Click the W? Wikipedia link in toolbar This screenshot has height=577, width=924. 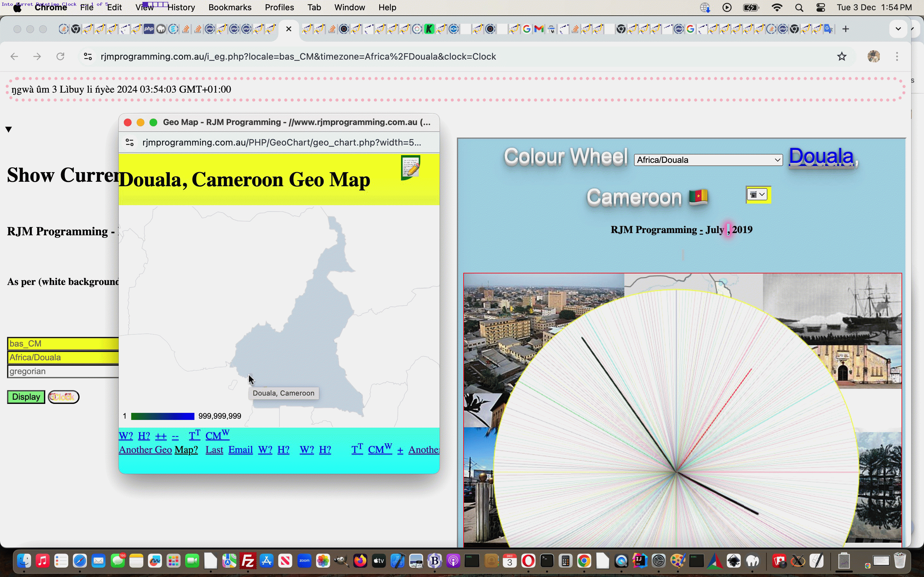point(126,435)
